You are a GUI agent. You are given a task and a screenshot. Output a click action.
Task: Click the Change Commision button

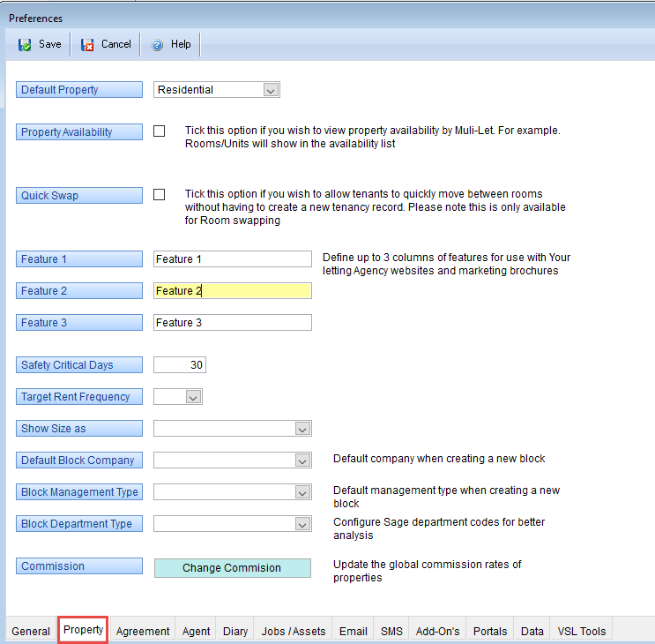click(233, 568)
